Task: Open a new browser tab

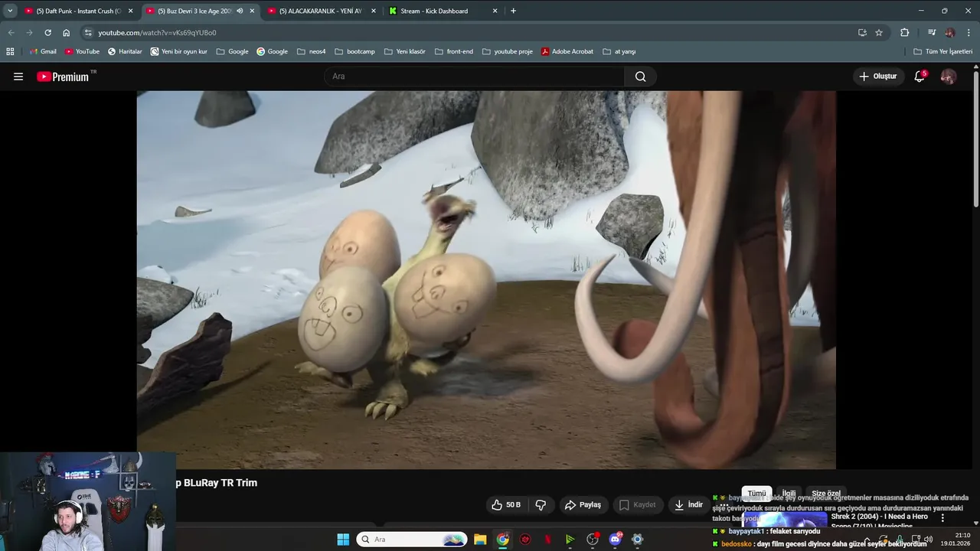Action: (513, 11)
